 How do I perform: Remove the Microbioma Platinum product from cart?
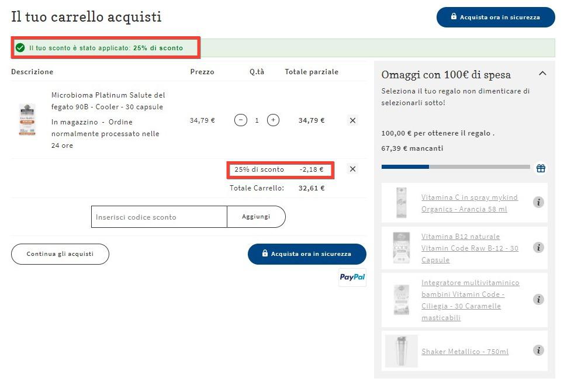pos(352,120)
